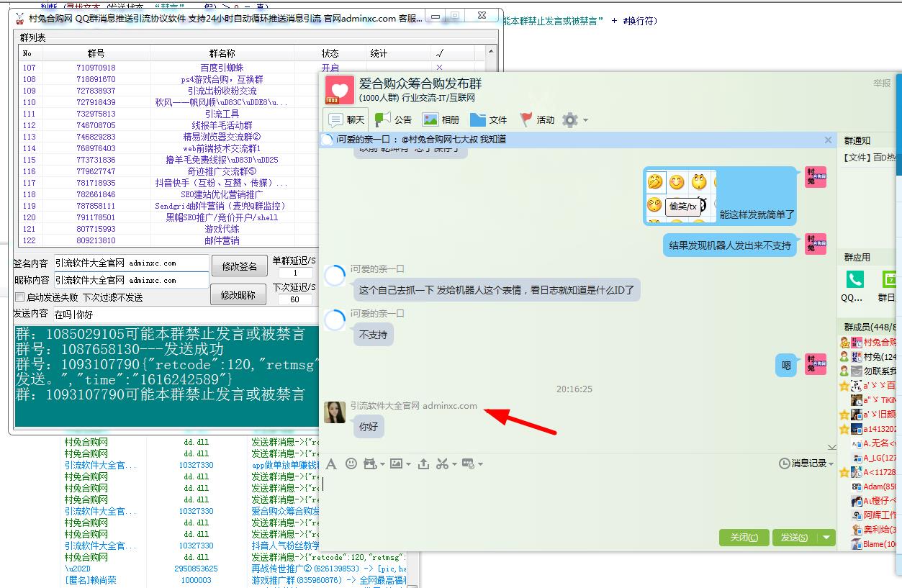Select the scissors screen capture icon
902x588 pixels.
click(442, 463)
